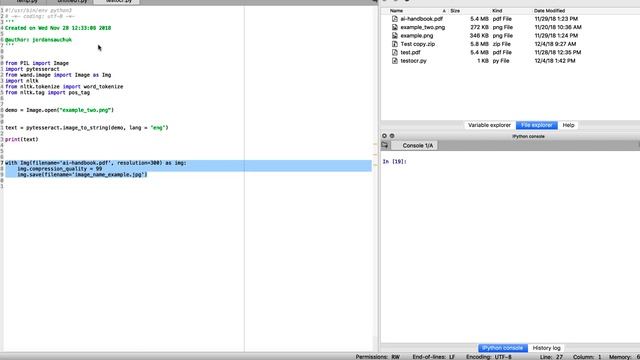Click the import pytesseract code line

[32, 69]
